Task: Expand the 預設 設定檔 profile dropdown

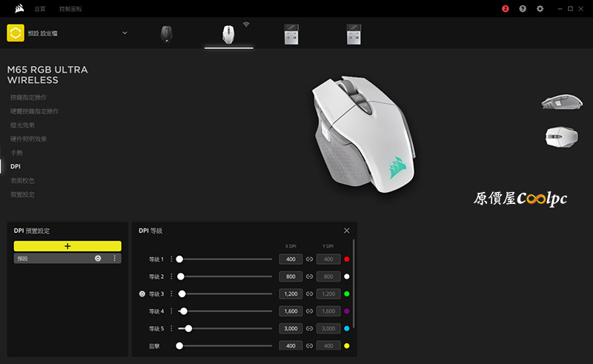Action: tap(125, 33)
